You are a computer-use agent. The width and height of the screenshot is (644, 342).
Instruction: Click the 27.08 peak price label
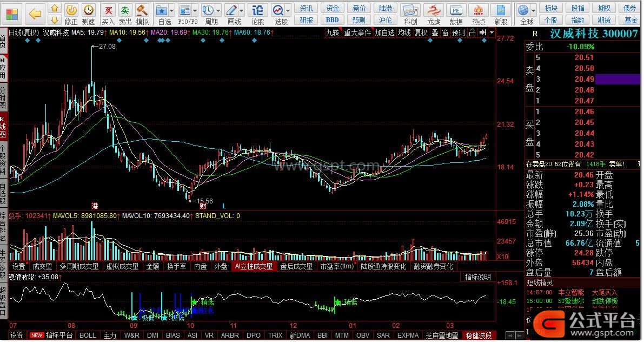(x=107, y=47)
